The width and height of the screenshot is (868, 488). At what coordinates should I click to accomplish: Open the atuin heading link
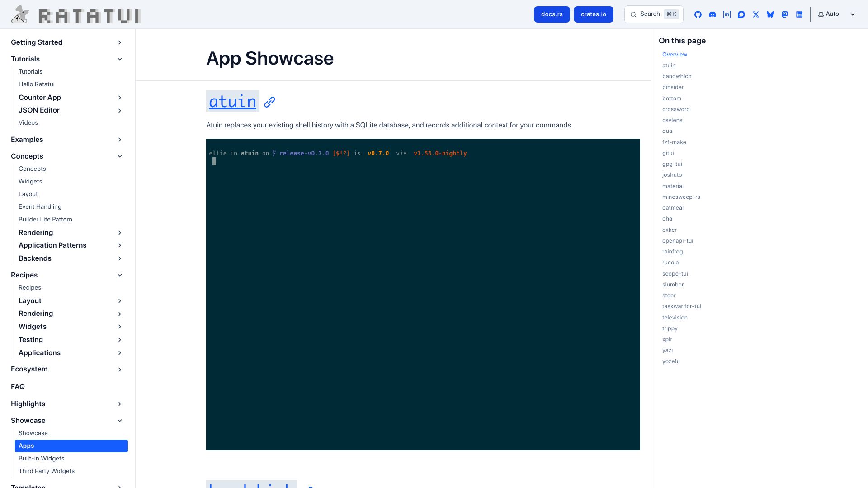coord(232,101)
